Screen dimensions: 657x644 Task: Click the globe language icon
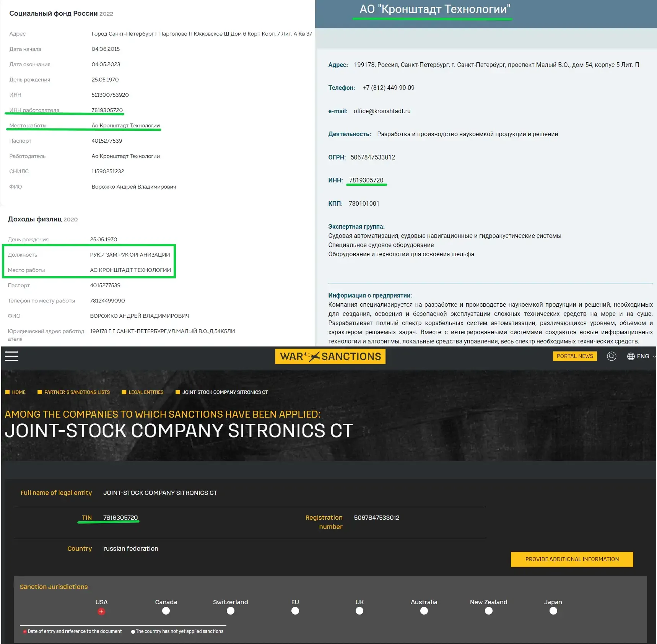point(631,356)
